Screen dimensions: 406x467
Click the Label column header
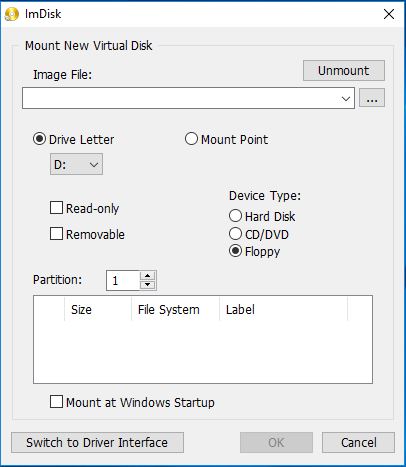coord(283,310)
